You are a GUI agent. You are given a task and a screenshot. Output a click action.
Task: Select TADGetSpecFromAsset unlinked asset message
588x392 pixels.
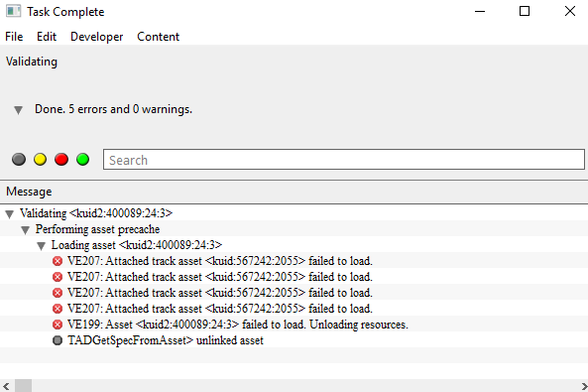pyautogui.click(x=166, y=340)
